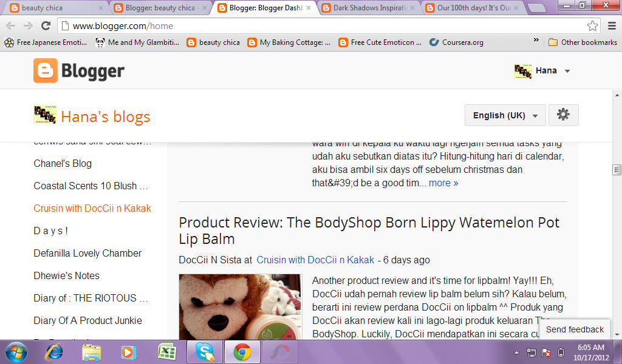Screen dimensions: 622x364
Task: Click the browser reload icon
Action: click(46, 26)
